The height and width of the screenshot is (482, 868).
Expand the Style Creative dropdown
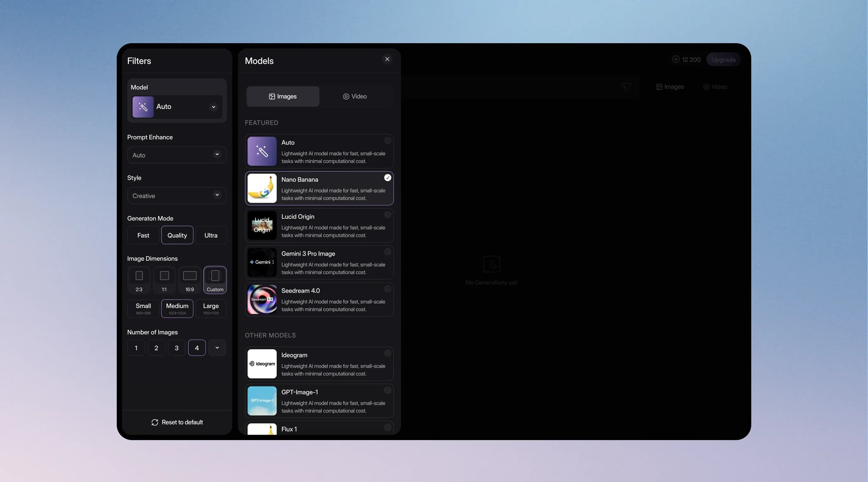(177, 195)
